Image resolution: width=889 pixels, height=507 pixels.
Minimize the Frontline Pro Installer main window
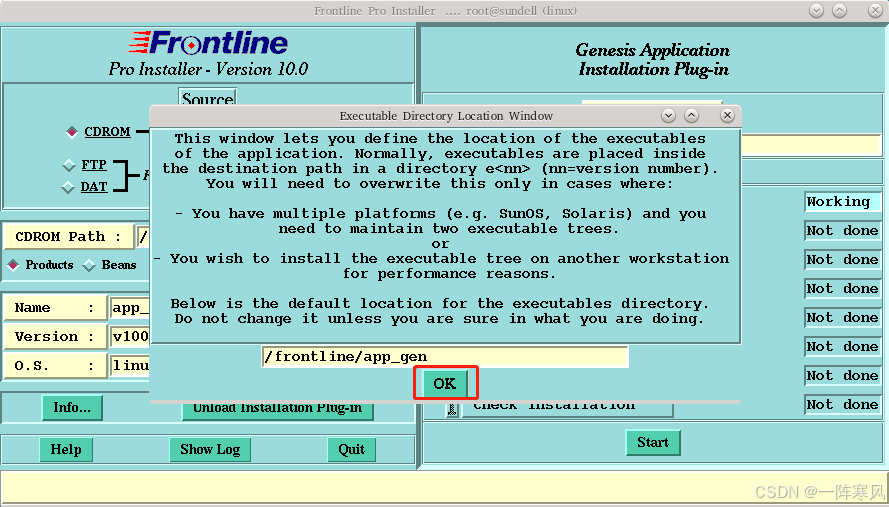pyautogui.click(x=816, y=10)
